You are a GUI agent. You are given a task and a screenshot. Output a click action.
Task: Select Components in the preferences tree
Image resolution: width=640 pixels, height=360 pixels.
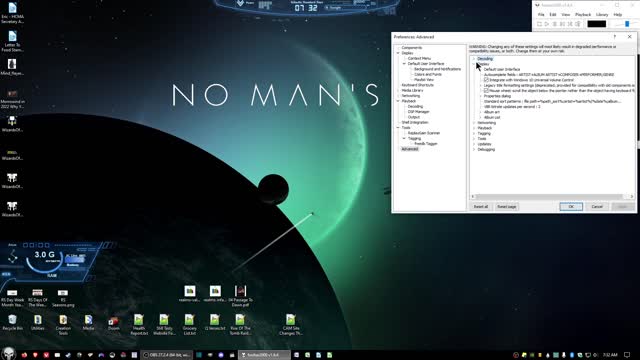pos(411,48)
